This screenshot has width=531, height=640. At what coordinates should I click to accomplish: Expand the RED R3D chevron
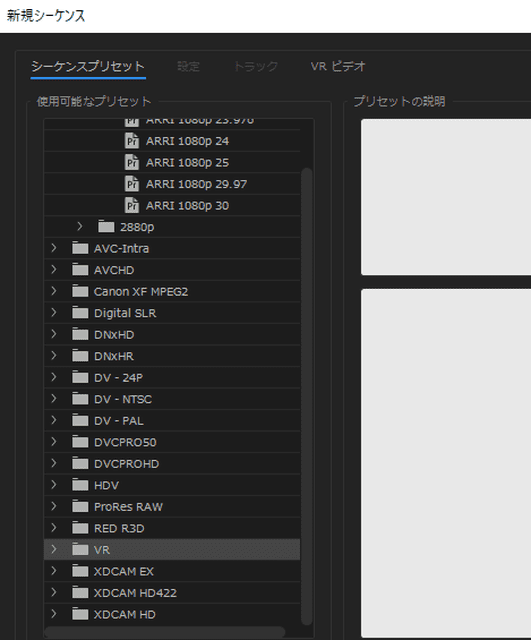54,528
